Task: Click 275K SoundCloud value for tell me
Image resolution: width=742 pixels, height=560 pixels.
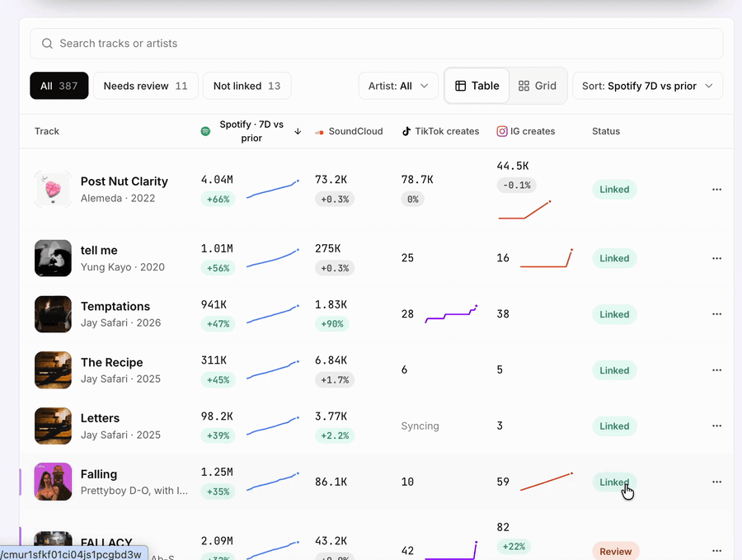Action: pyautogui.click(x=327, y=248)
